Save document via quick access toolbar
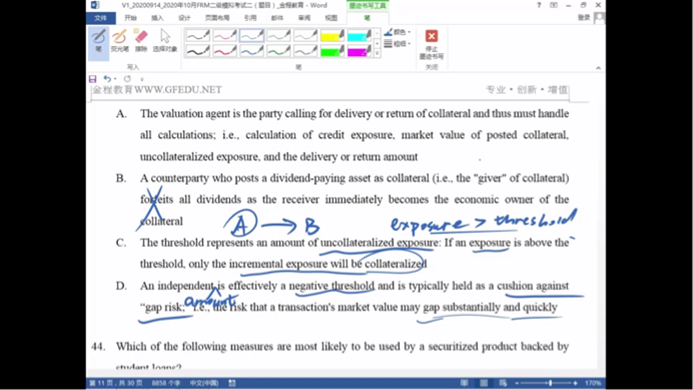 (93, 79)
